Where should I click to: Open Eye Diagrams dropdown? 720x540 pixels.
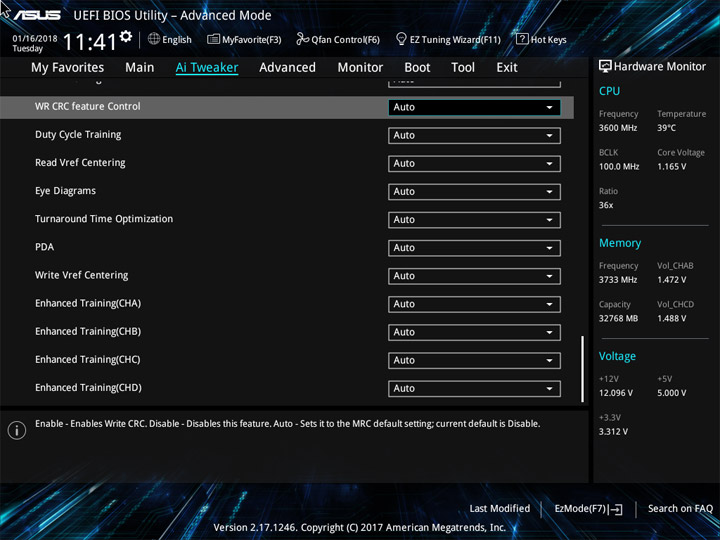[474, 191]
